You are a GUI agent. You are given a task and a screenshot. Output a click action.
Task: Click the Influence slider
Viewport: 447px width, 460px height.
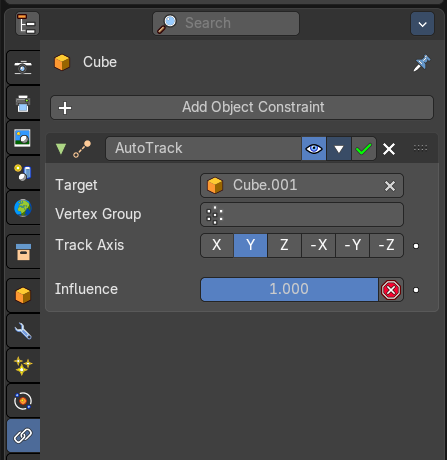[x=289, y=289]
